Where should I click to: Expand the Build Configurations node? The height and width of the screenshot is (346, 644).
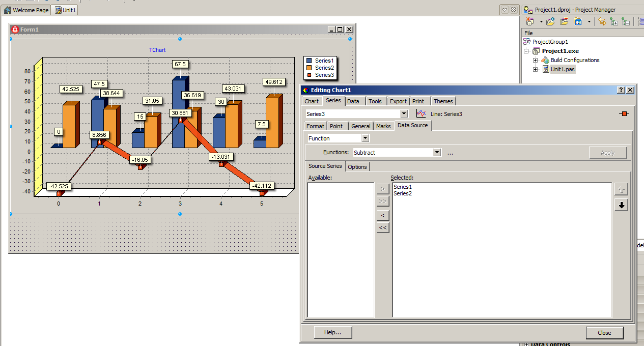pos(536,60)
